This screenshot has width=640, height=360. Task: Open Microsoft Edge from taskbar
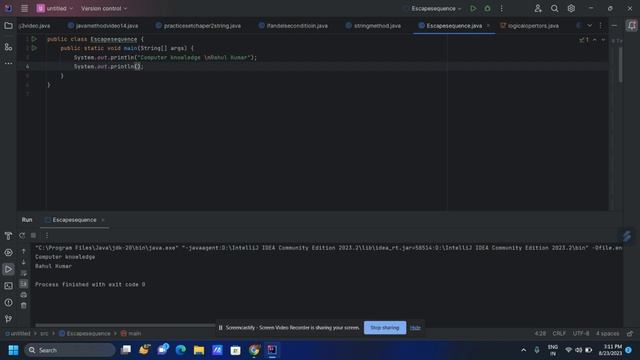[180, 350]
